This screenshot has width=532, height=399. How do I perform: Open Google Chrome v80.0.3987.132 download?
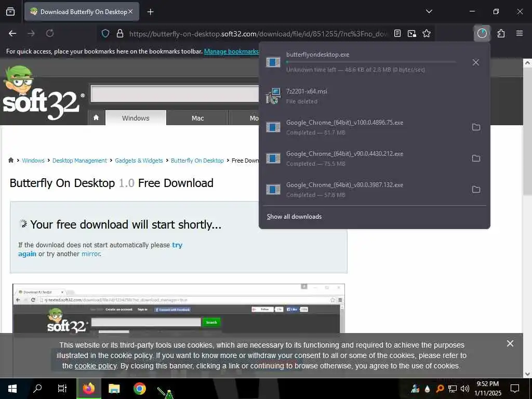(x=365, y=190)
